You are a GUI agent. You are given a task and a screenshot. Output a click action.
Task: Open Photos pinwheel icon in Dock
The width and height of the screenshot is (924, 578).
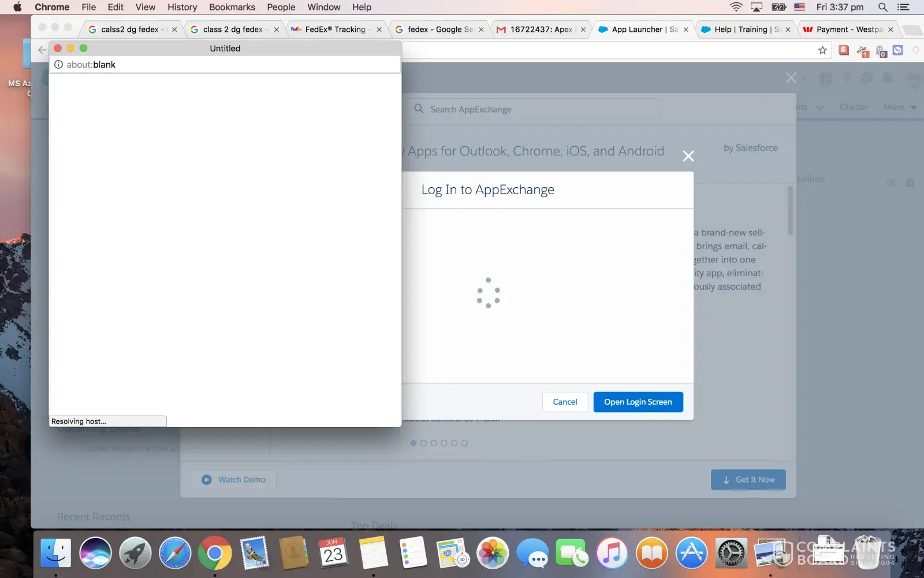click(x=493, y=553)
